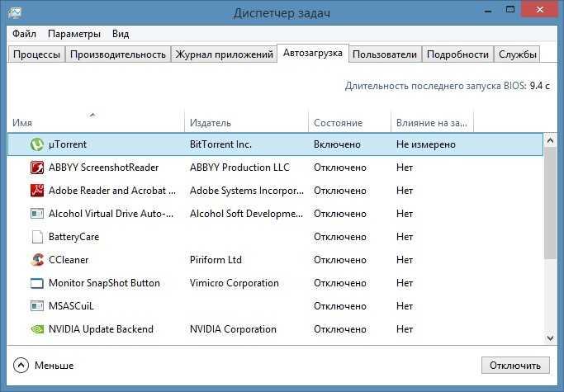Click the CCleaner icon

(x=36, y=260)
